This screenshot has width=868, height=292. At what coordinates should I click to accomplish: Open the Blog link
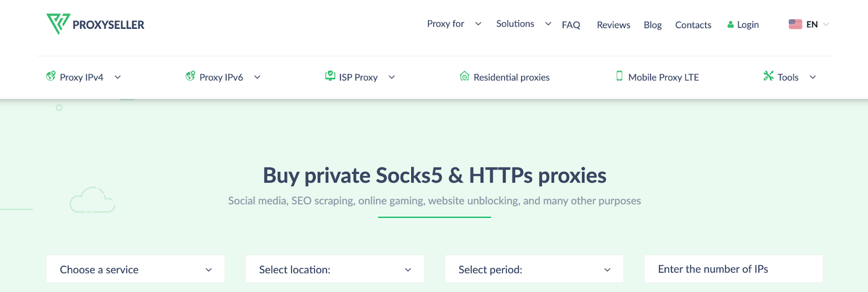point(653,25)
